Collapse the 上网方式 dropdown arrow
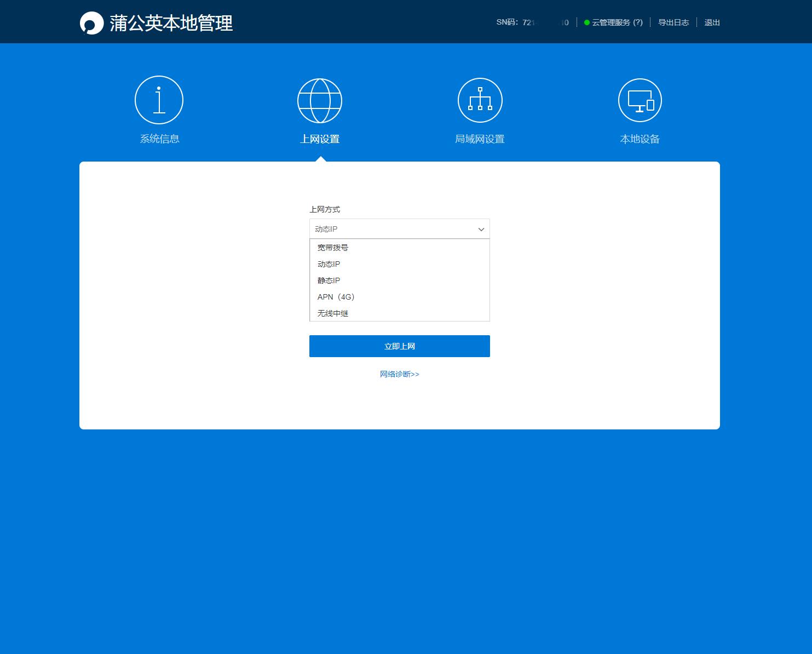 click(x=480, y=229)
